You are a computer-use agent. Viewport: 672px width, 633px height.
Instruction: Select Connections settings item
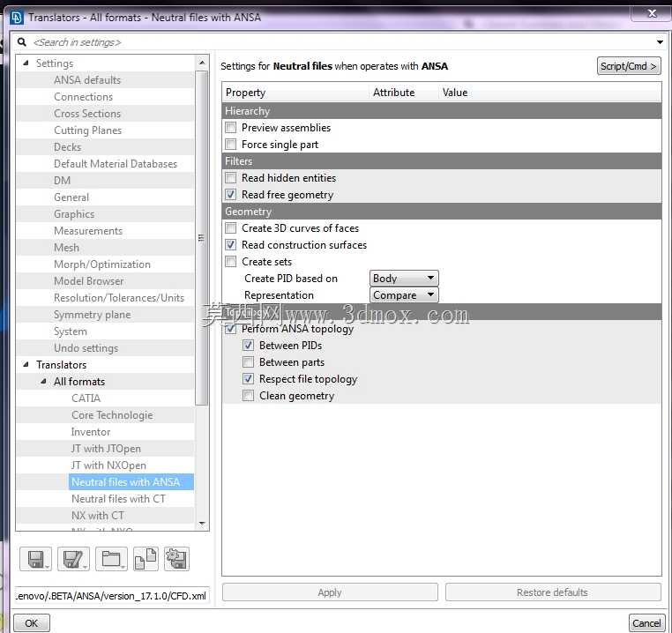(x=84, y=96)
